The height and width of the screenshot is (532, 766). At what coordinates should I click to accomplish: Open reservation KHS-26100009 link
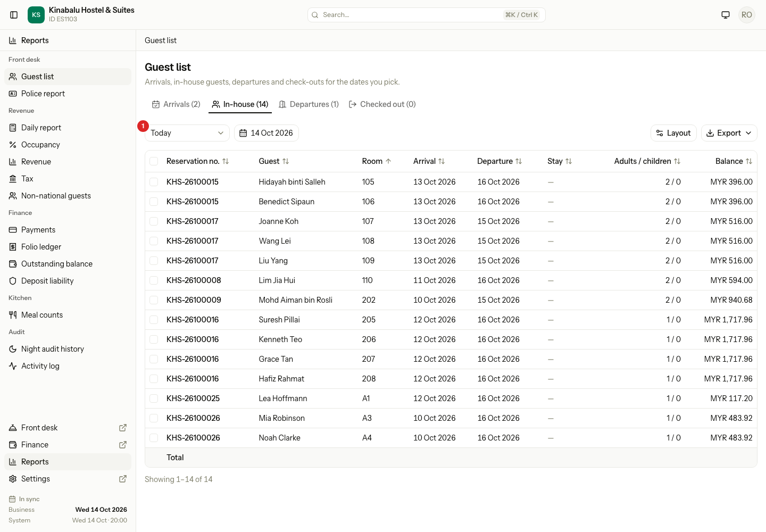tap(194, 300)
